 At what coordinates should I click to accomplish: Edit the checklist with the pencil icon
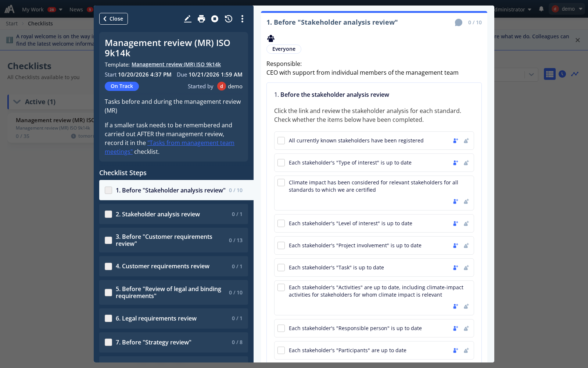tap(188, 19)
